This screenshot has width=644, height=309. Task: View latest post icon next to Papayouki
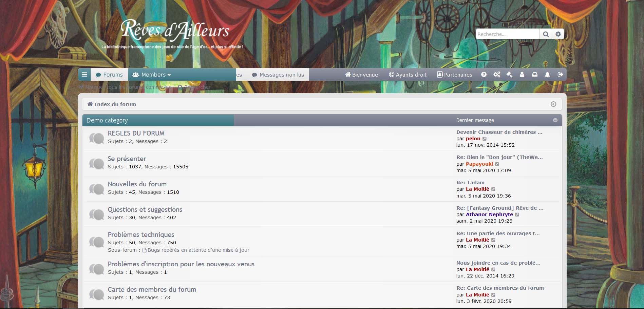497,164
